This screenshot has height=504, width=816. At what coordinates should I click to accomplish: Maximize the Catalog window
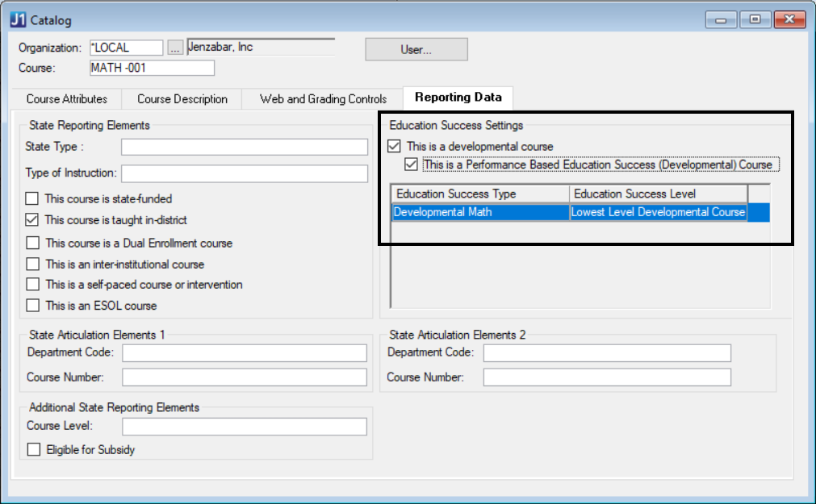click(755, 19)
